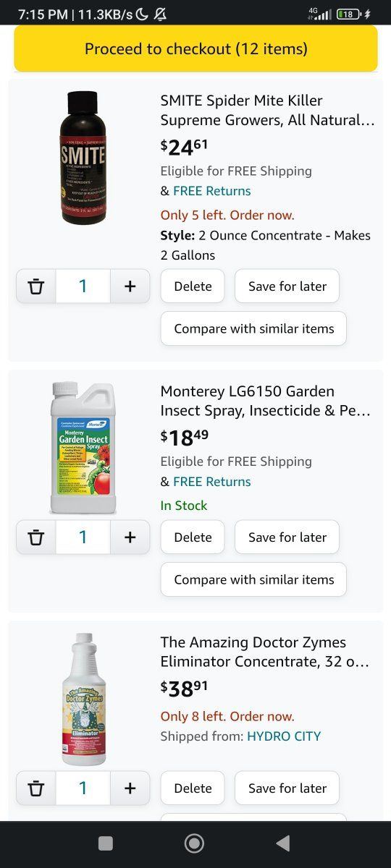Open FREE Returns link under SMITE item
391x868 pixels.
pyautogui.click(x=212, y=191)
